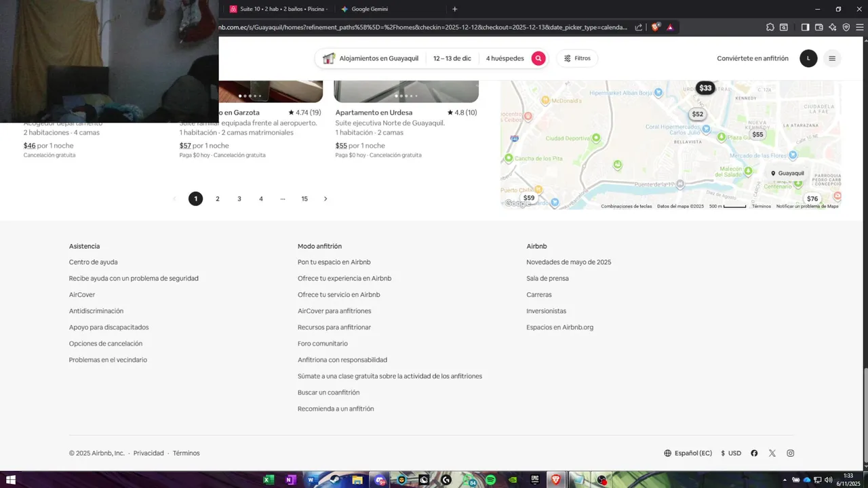Show hidden system tray icons
868x488 pixels.
(x=786, y=480)
